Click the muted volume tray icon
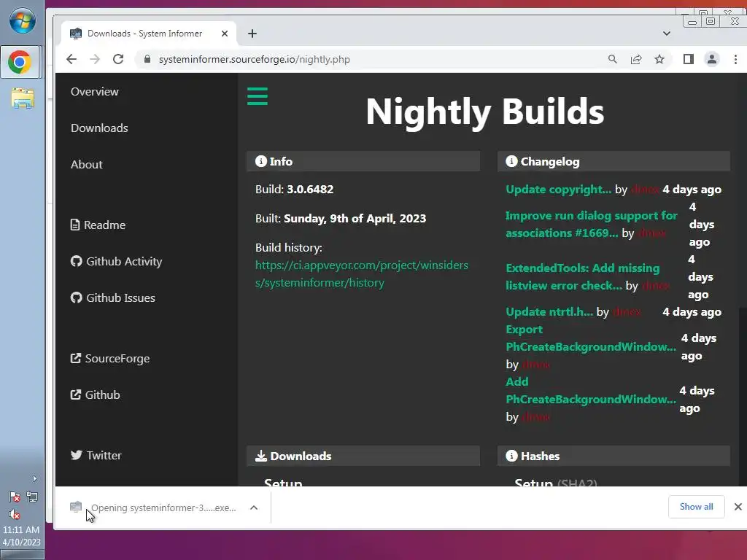Image resolution: width=747 pixels, height=560 pixels. tap(15, 514)
